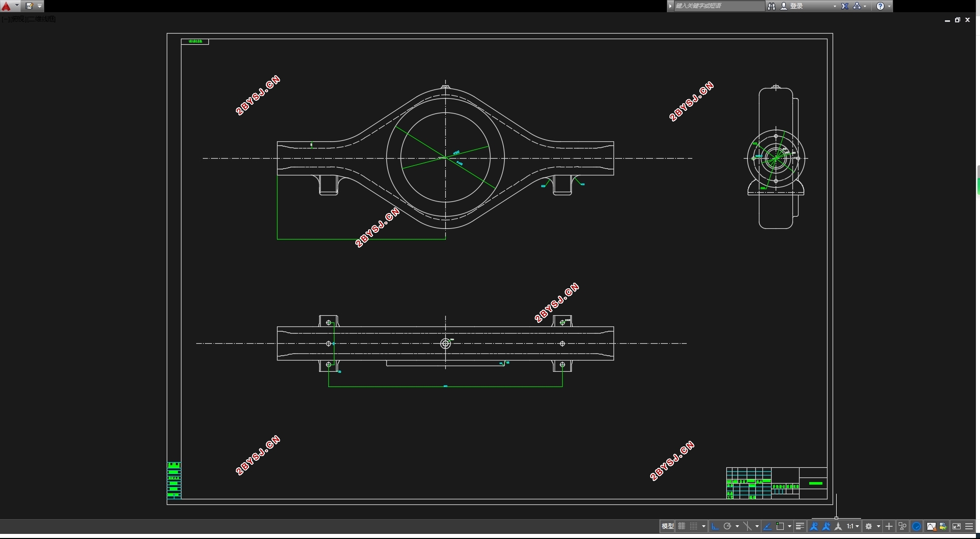Expand the isometric drafting plane arrow
This screenshot has height=539, width=980.
click(x=757, y=526)
